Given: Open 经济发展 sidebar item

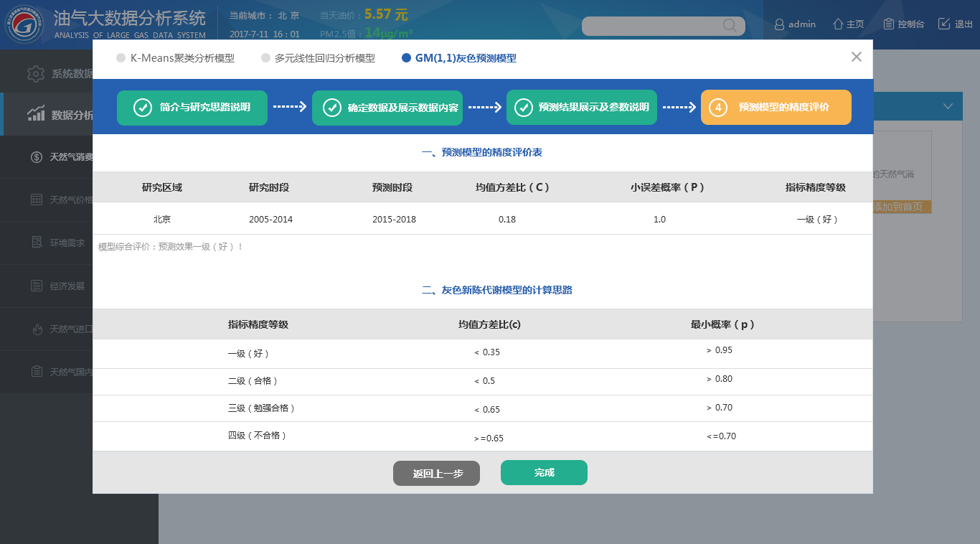Looking at the screenshot, I should point(47,286).
